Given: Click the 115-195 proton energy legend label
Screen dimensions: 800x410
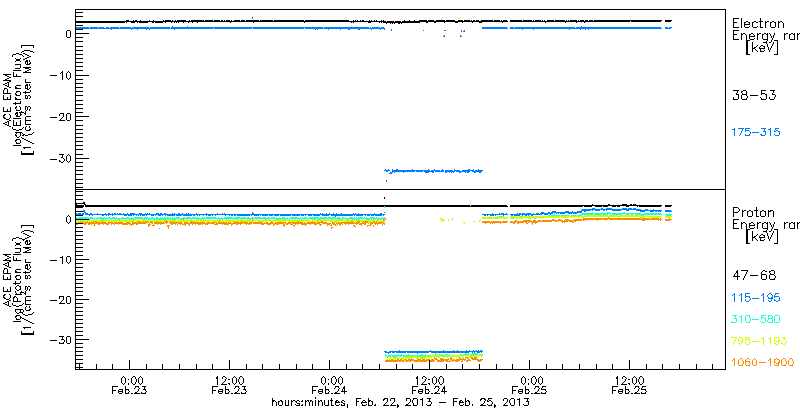Looking at the screenshot, I should pyautogui.click(x=756, y=298).
